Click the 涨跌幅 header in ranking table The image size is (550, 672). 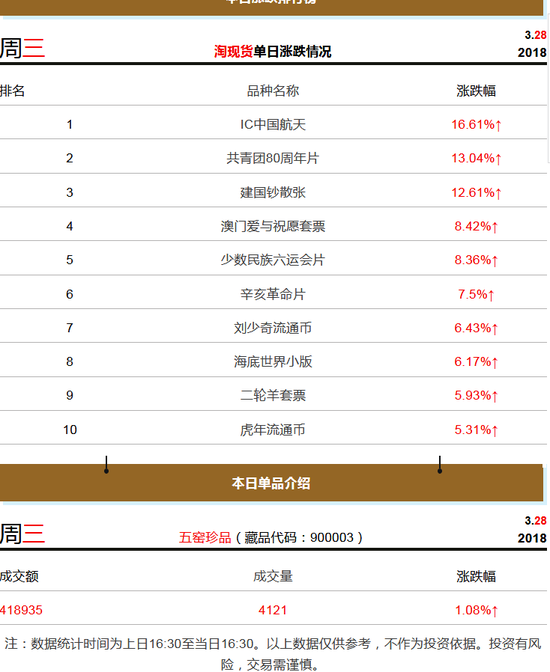[476, 91]
